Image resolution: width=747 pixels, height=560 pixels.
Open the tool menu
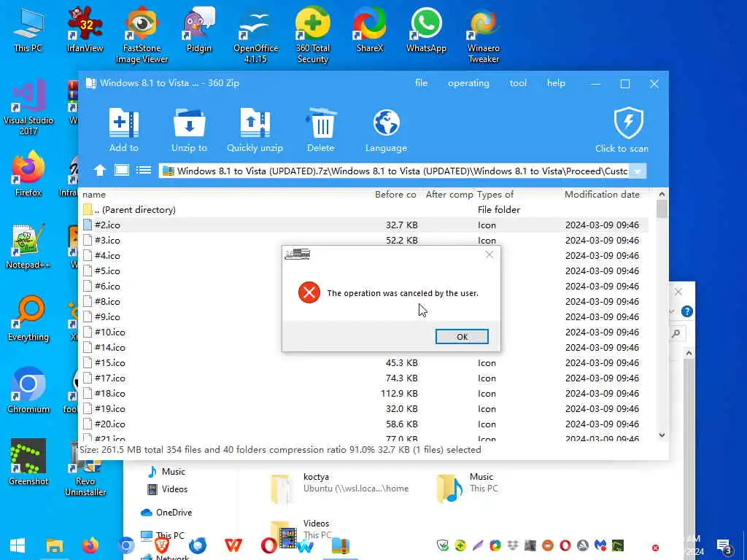(518, 83)
